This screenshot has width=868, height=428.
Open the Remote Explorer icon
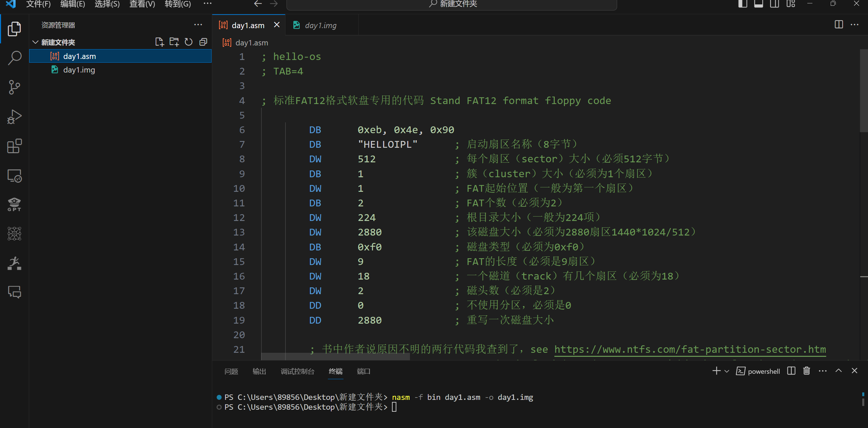point(14,176)
